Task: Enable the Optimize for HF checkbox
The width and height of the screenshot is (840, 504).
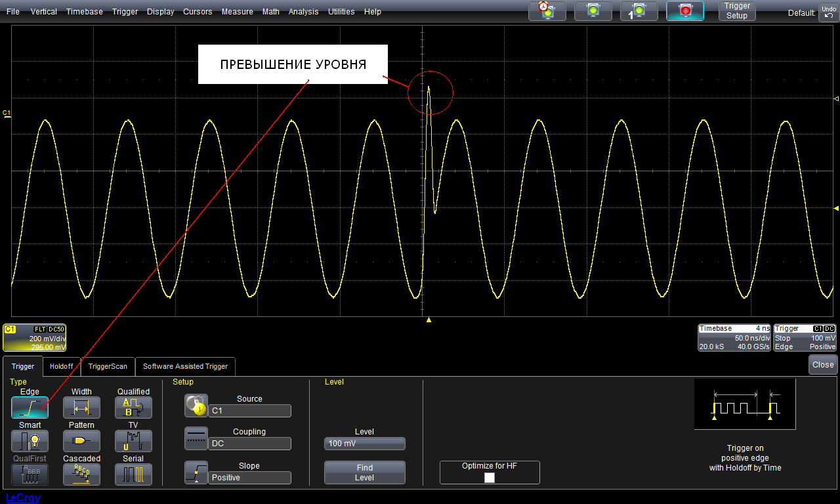Action: click(490, 478)
